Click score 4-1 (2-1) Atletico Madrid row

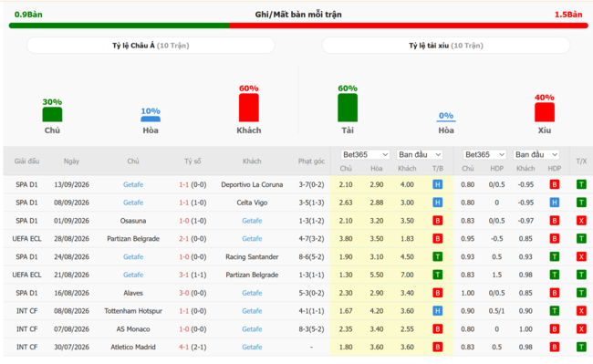point(192,347)
